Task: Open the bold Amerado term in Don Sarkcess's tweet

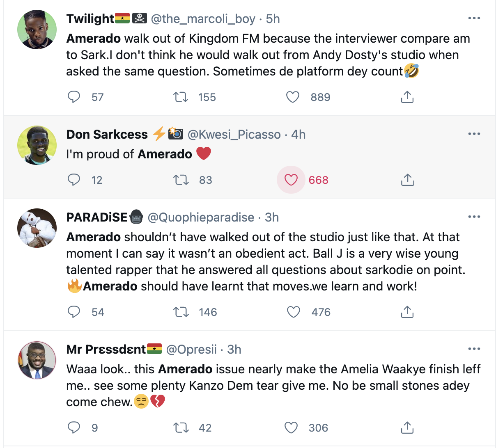Action: pyautogui.click(x=165, y=154)
